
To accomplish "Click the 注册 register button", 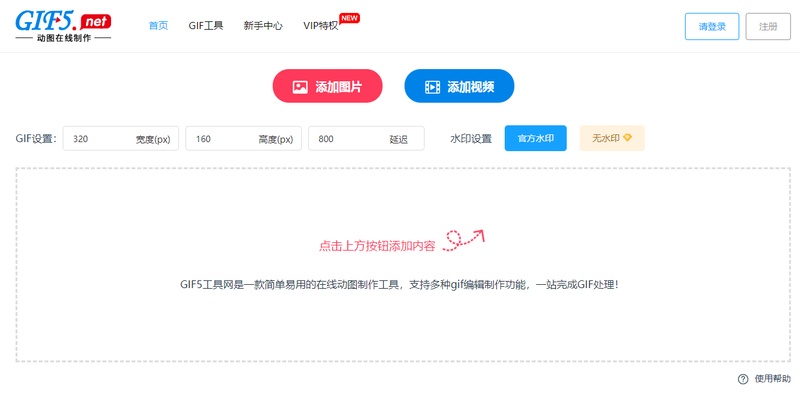I will [x=768, y=27].
